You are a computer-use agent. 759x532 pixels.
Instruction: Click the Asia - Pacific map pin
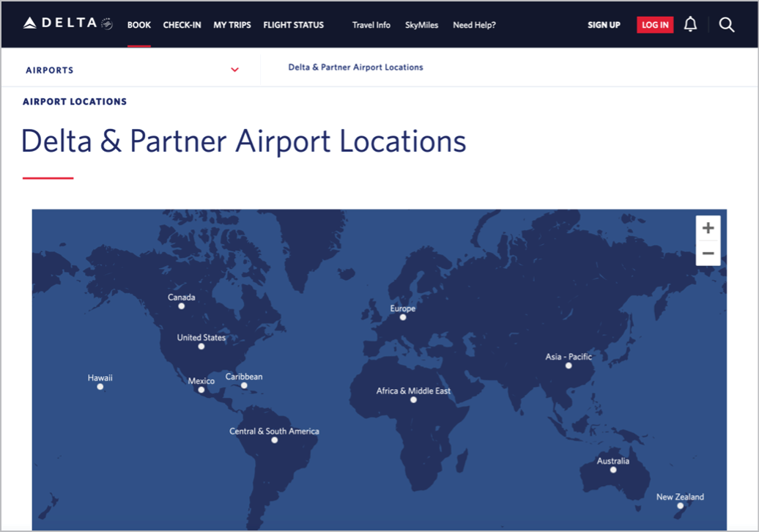point(569,365)
